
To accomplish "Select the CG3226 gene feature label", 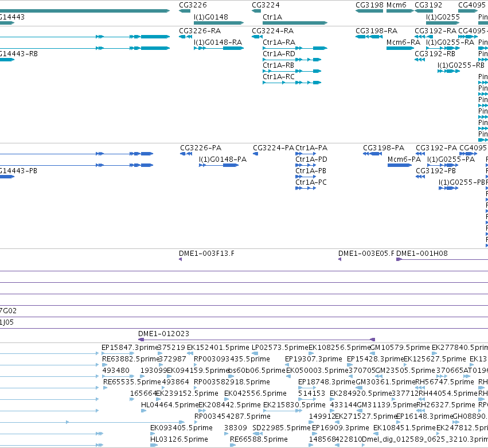I will click(193, 5).
